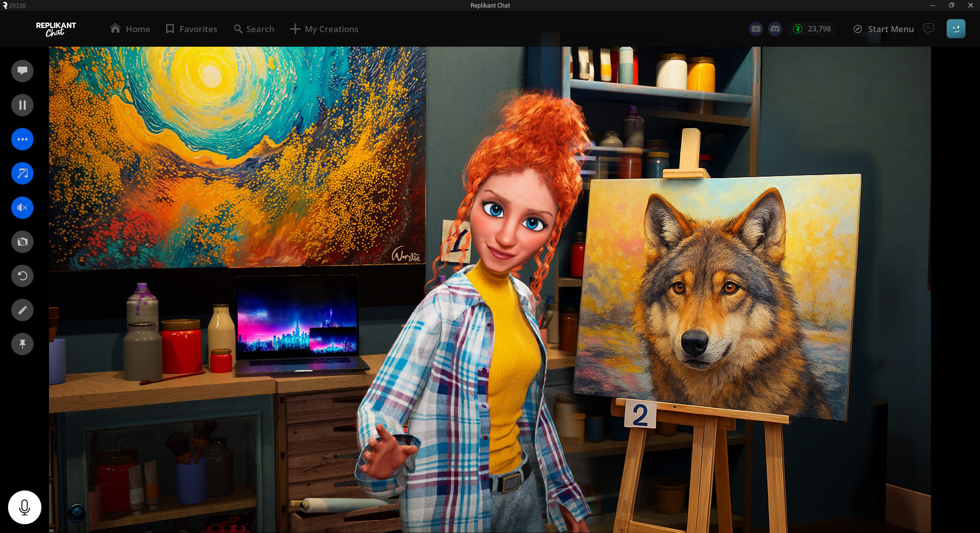
Task: Open the smiley profile avatar menu
Action: click(955, 29)
